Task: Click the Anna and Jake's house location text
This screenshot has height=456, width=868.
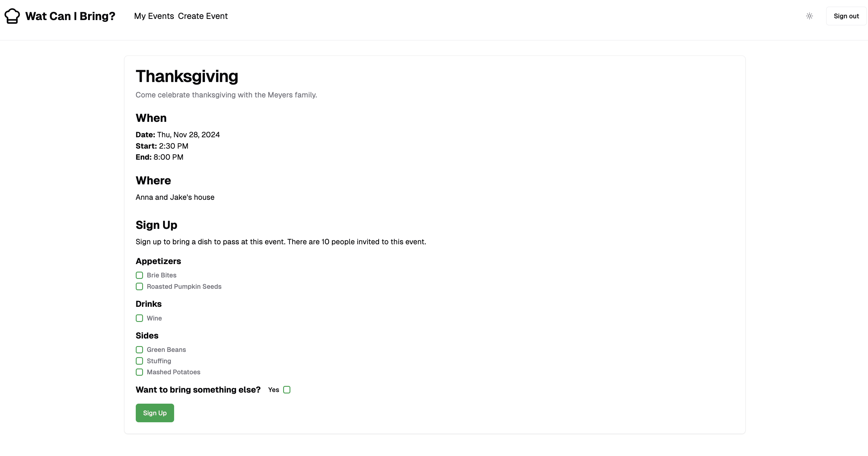Action: pos(175,197)
